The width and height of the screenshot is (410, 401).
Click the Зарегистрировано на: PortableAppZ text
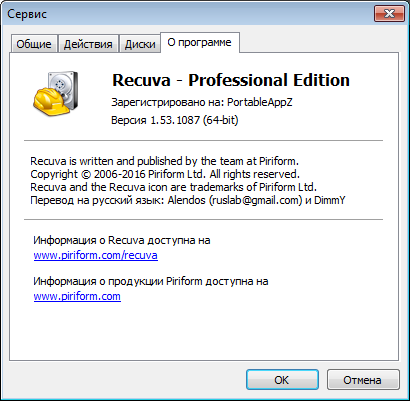202,102
